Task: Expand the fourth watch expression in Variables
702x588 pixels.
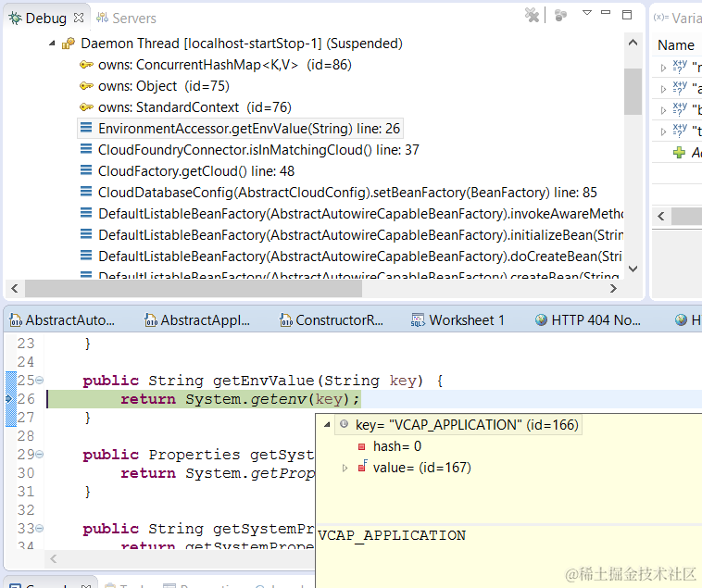Action: click(x=663, y=131)
